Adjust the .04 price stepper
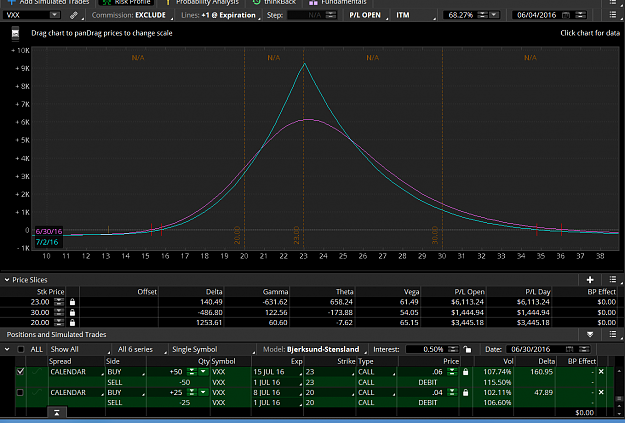 (x=452, y=392)
